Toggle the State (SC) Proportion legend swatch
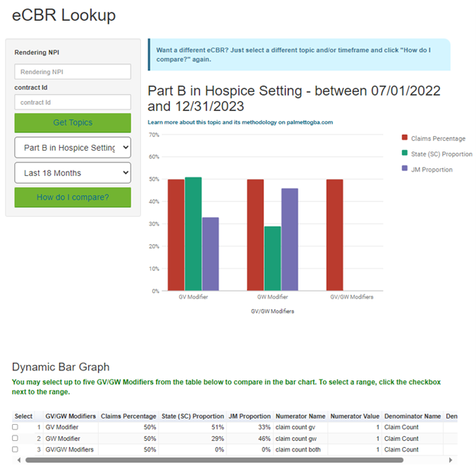The image size is (476, 473). point(404,153)
